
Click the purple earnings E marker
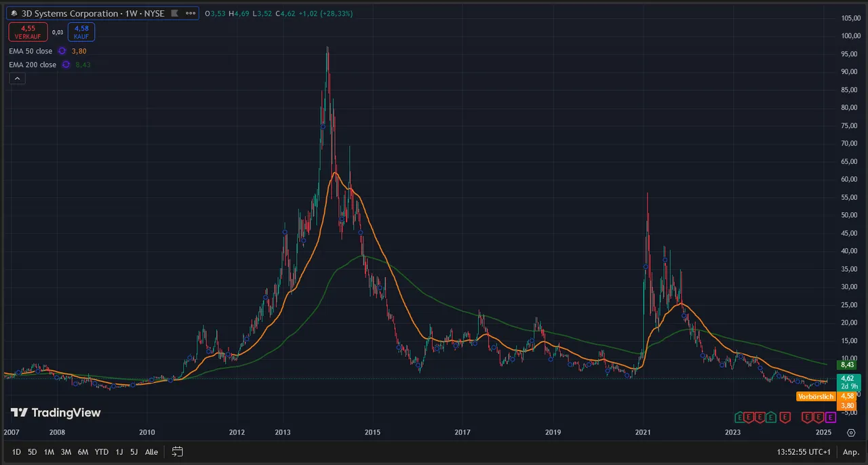(831, 417)
